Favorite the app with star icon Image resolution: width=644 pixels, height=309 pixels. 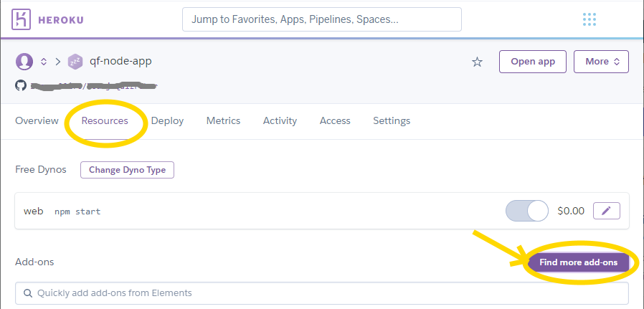pyautogui.click(x=477, y=62)
